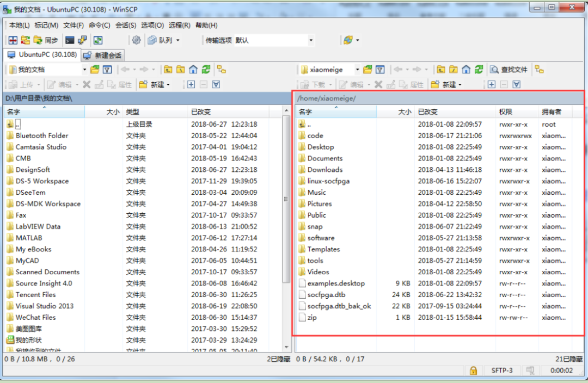Click the Synchronize (同步) toolbar button
Screen dimensions: 588x383
pos(46,40)
